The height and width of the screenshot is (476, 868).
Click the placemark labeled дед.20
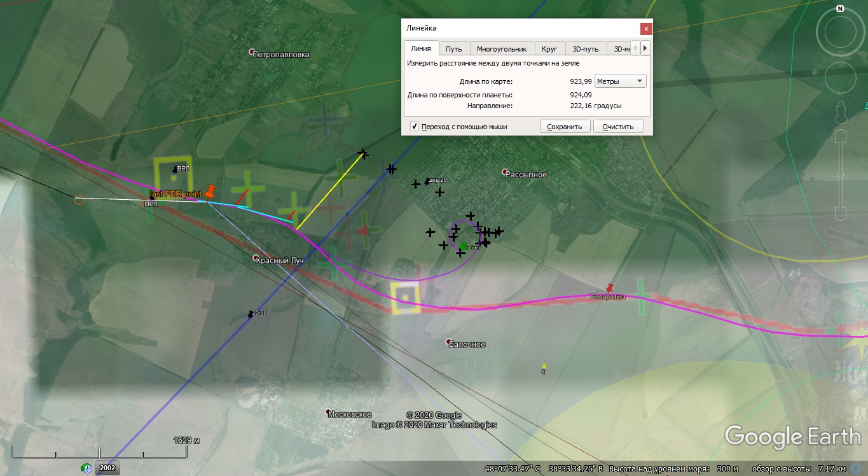pyautogui.click(x=427, y=182)
